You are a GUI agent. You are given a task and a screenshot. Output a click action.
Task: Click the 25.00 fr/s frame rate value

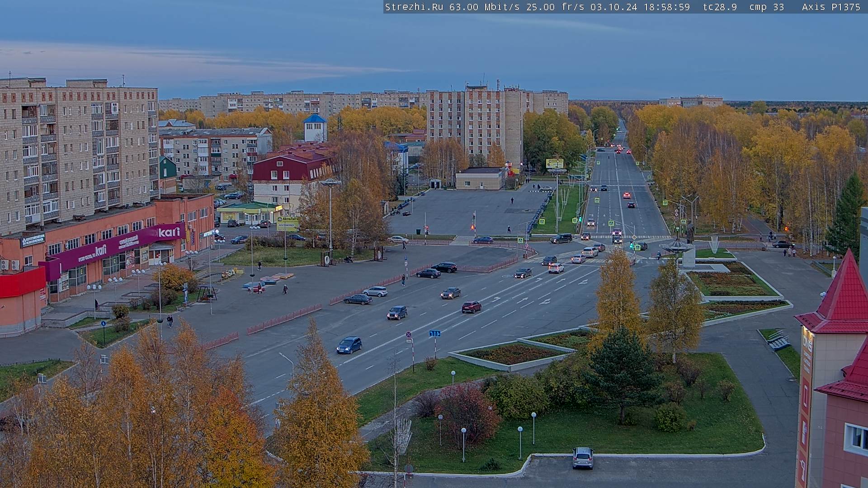555,7
